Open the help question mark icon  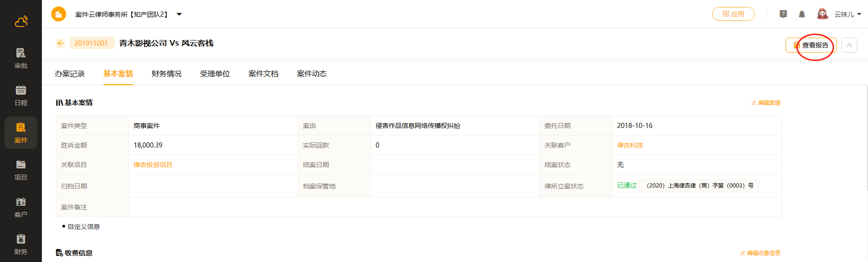783,14
